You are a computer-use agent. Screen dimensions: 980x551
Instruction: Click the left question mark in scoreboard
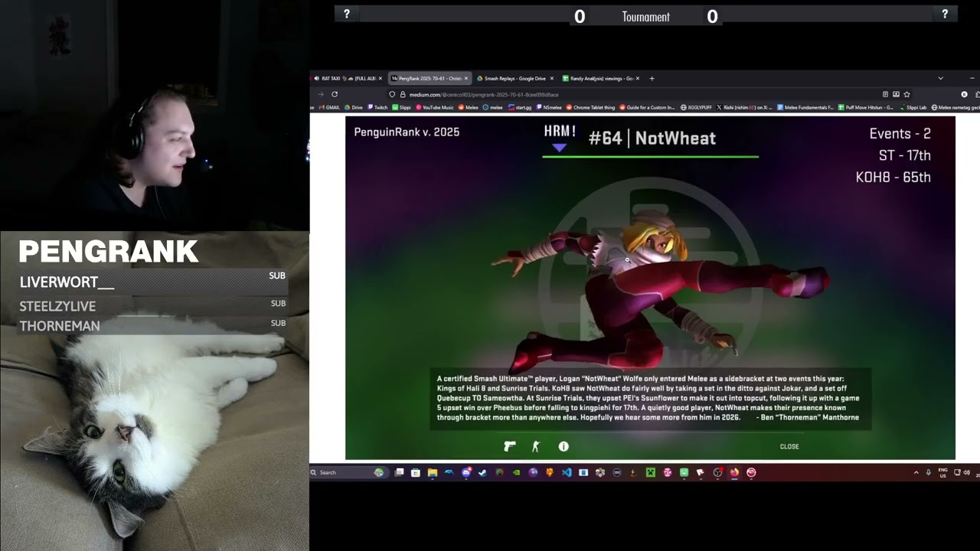[347, 14]
